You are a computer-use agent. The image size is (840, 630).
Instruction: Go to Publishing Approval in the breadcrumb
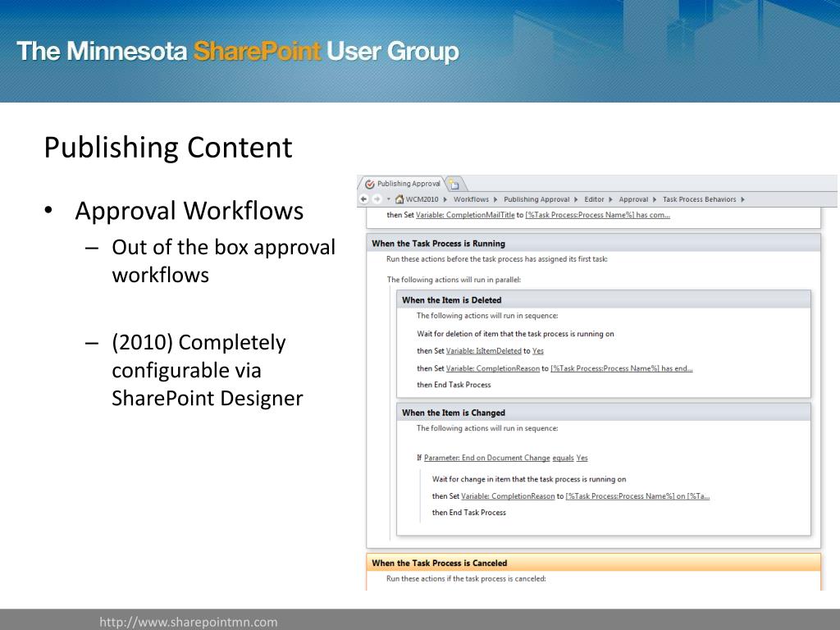(536, 199)
